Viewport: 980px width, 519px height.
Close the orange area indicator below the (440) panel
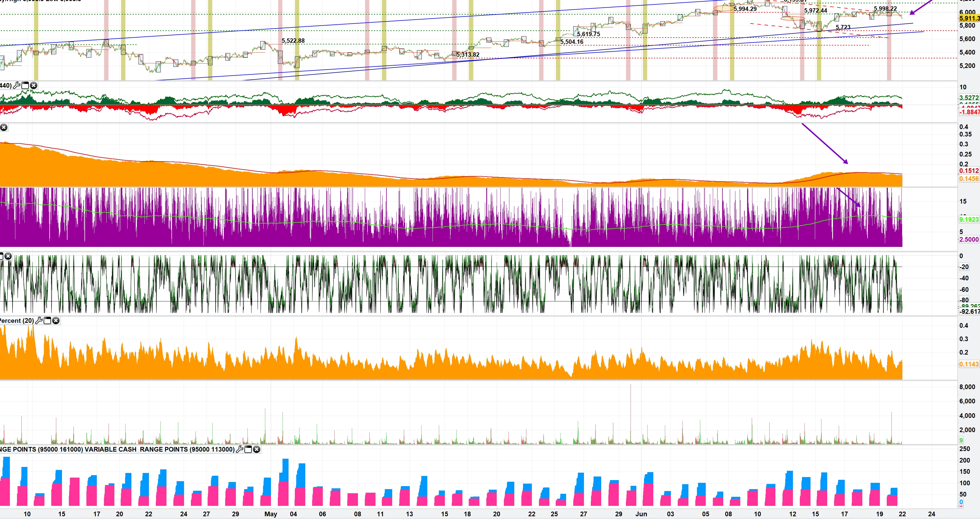coord(4,127)
